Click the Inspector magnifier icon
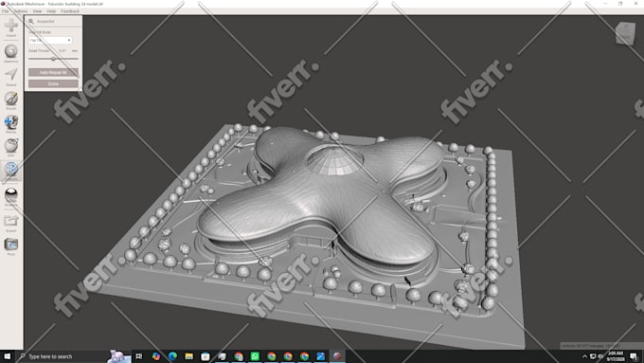This screenshot has height=363, width=644. (x=31, y=22)
